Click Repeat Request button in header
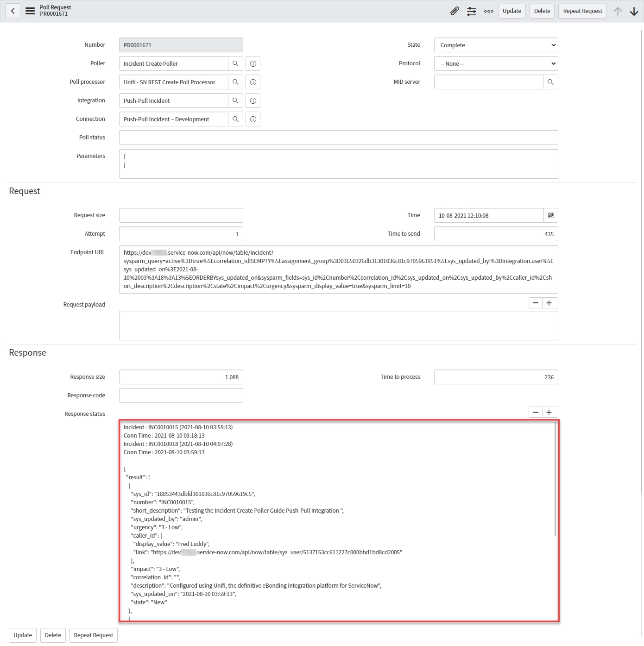The image size is (644, 646). [x=582, y=11]
